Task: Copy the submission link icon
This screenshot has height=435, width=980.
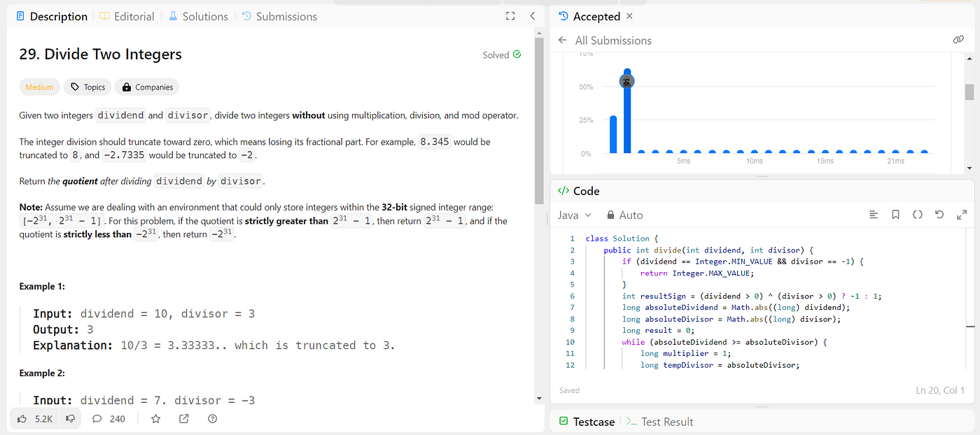Action: tap(958, 40)
